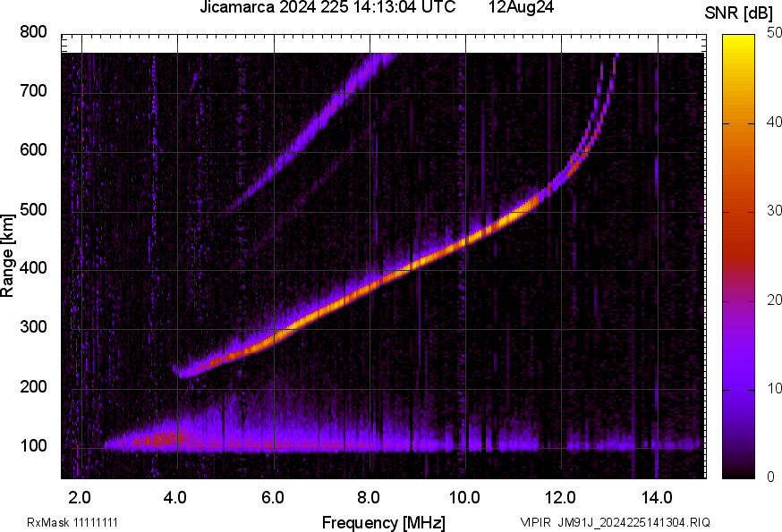Click the y-axis tick label '800'
This screenshot has width=782, height=532.
33,32
